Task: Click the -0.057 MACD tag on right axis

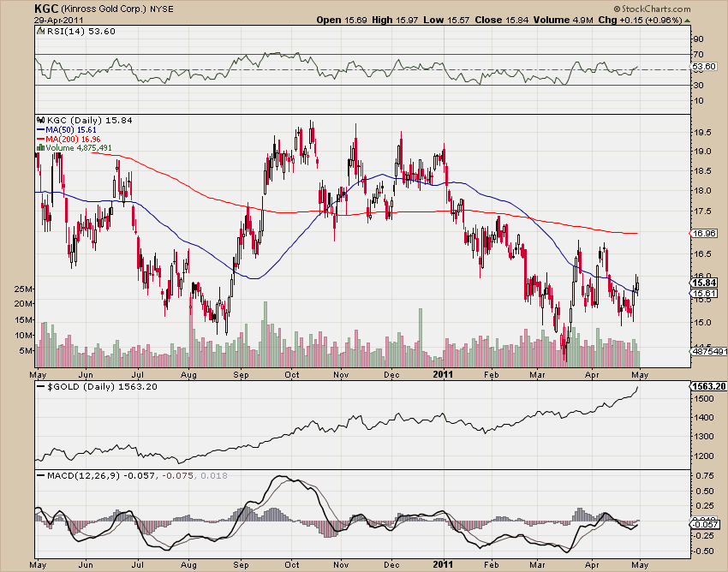Action: pyautogui.click(x=704, y=524)
